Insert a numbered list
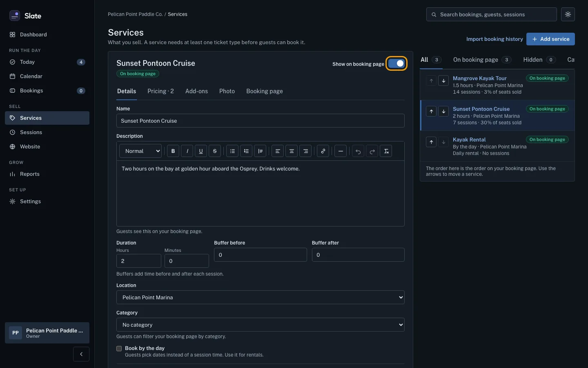 coord(246,151)
